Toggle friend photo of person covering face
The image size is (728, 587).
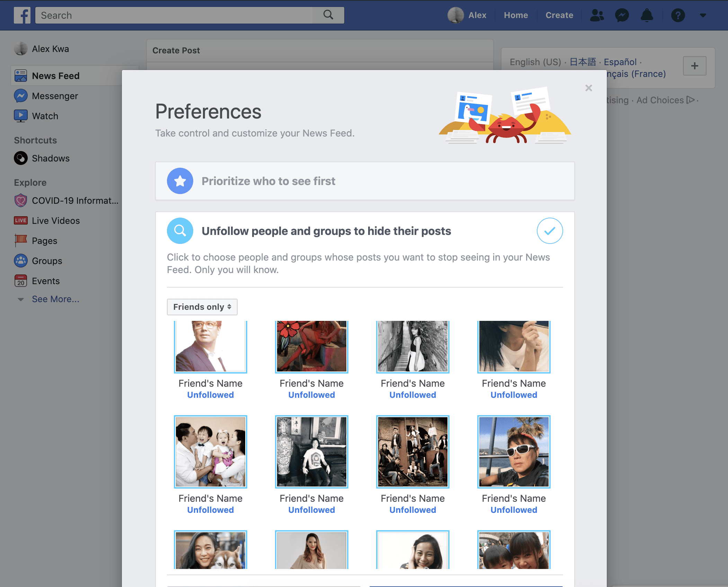pos(514,346)
